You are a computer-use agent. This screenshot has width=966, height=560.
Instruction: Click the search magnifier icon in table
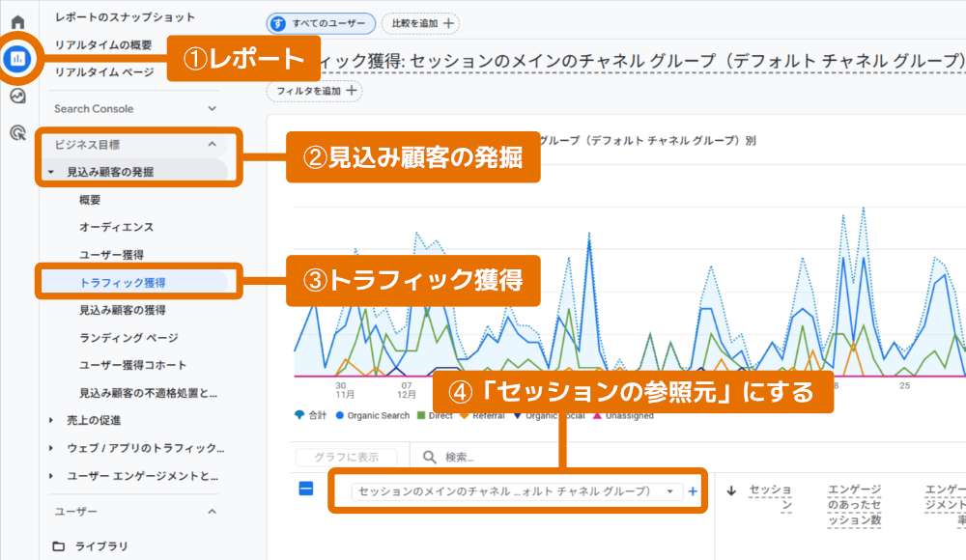click(427, 457)
